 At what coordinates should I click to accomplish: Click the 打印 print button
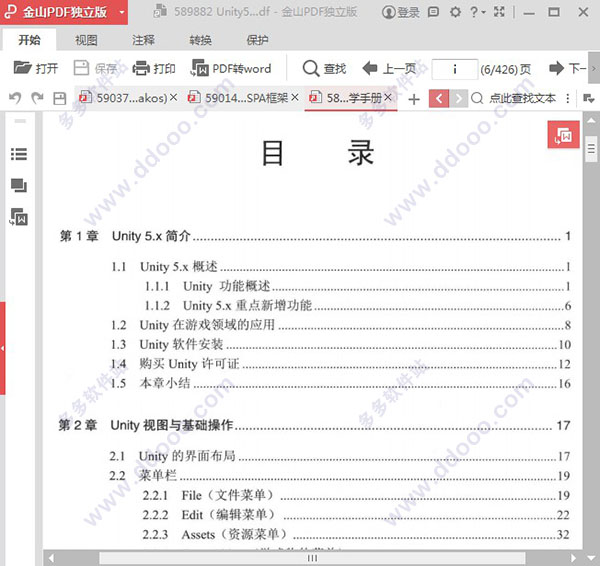[x=154, y=69]
